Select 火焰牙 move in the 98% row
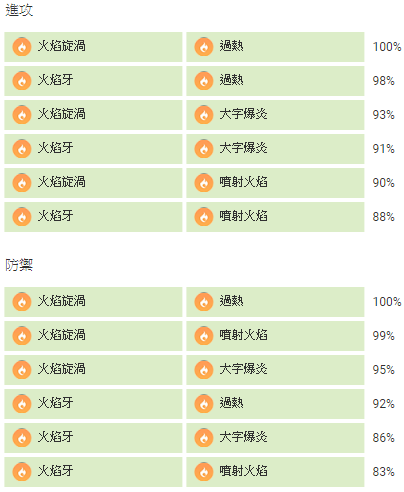The height and width of the screenshot is (492, 404). [x=93, y=81]
